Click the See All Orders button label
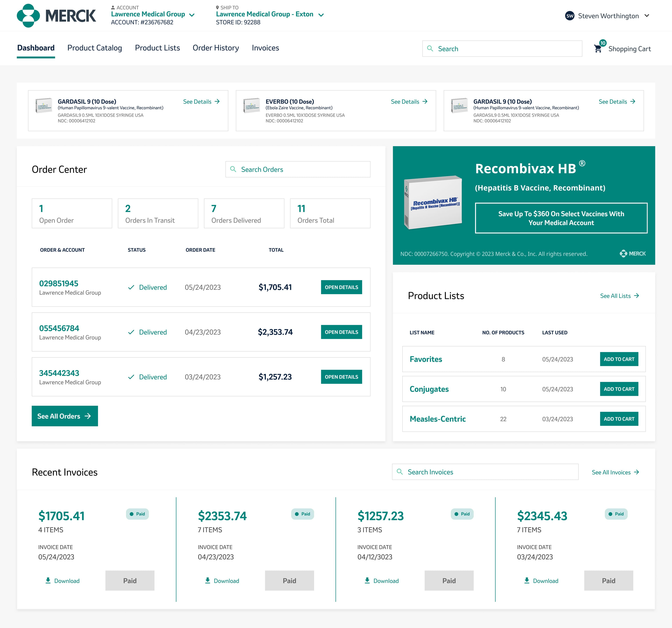This screenshot has height=628, width=672. click(x=59, y=416)
